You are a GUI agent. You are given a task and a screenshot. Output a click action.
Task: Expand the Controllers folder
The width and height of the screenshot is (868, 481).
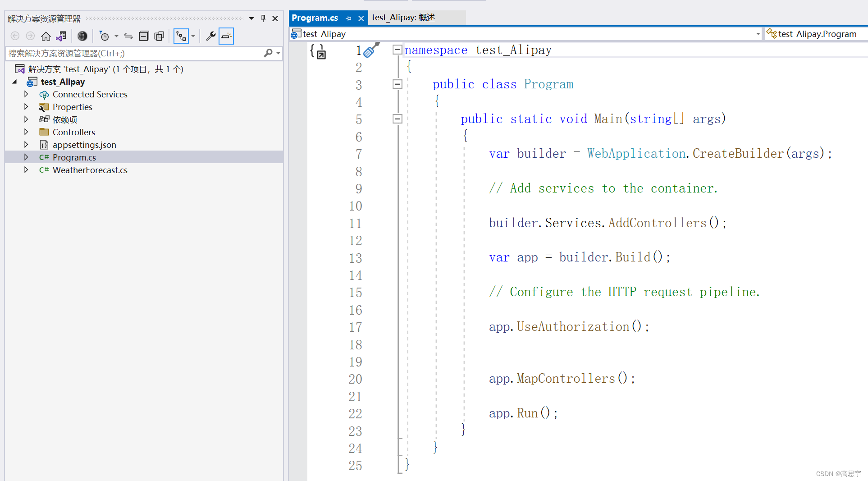coord(26,132)
